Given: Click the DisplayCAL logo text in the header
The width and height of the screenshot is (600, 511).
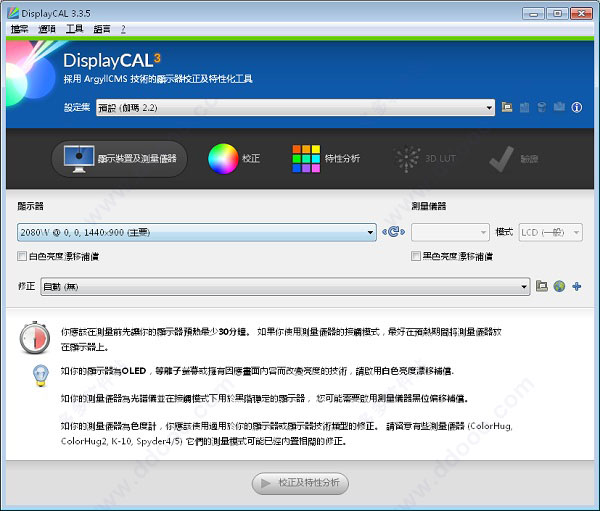Looking at the screenshot, I should [112, 60].
